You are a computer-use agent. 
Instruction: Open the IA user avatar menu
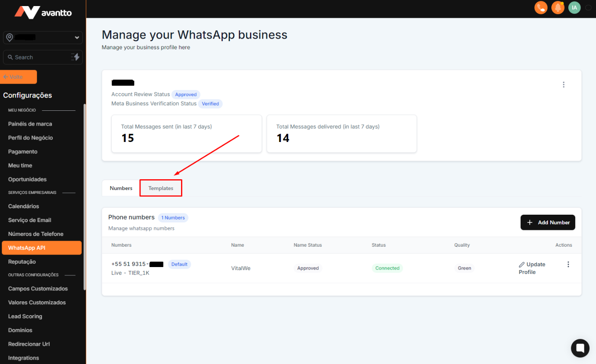click(x=574, y=8)
